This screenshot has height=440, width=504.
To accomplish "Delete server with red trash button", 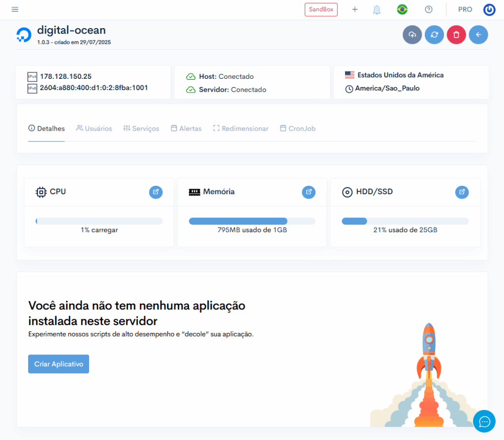I will pyautogui.click(x=456, y=35).
